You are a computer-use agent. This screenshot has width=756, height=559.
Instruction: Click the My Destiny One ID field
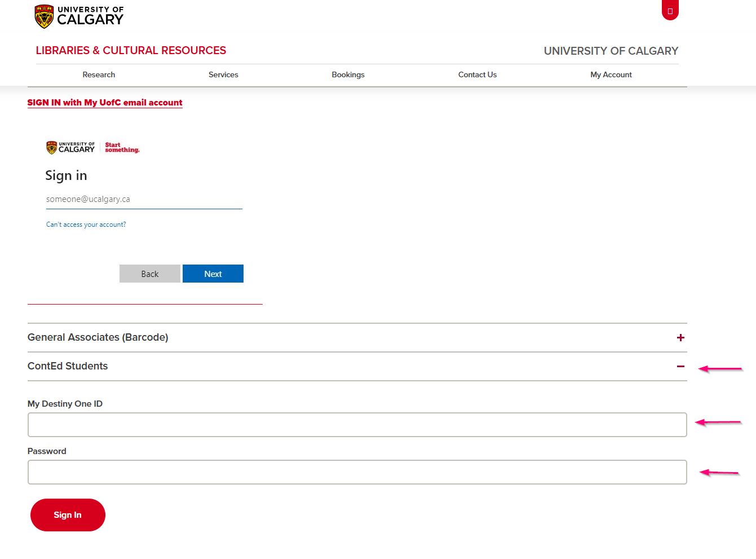(x=357, y=424)
